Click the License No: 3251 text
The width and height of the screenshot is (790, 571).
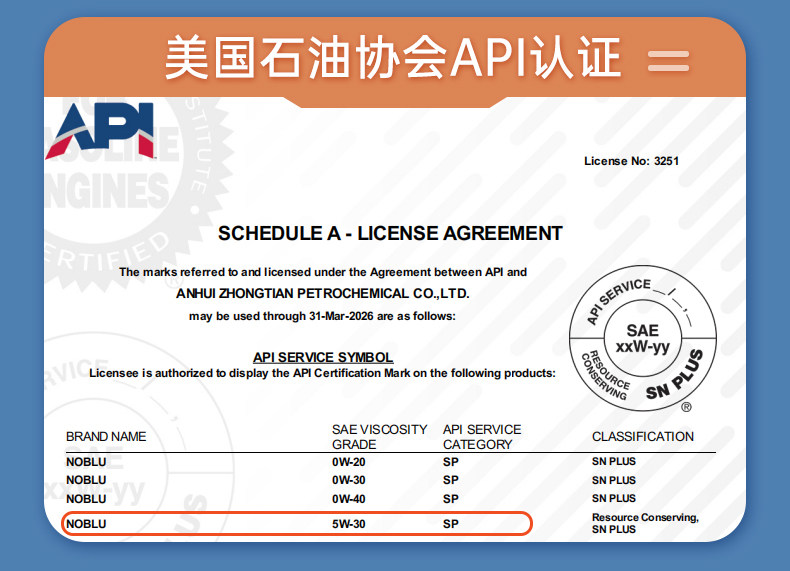(x=631, y=161)
